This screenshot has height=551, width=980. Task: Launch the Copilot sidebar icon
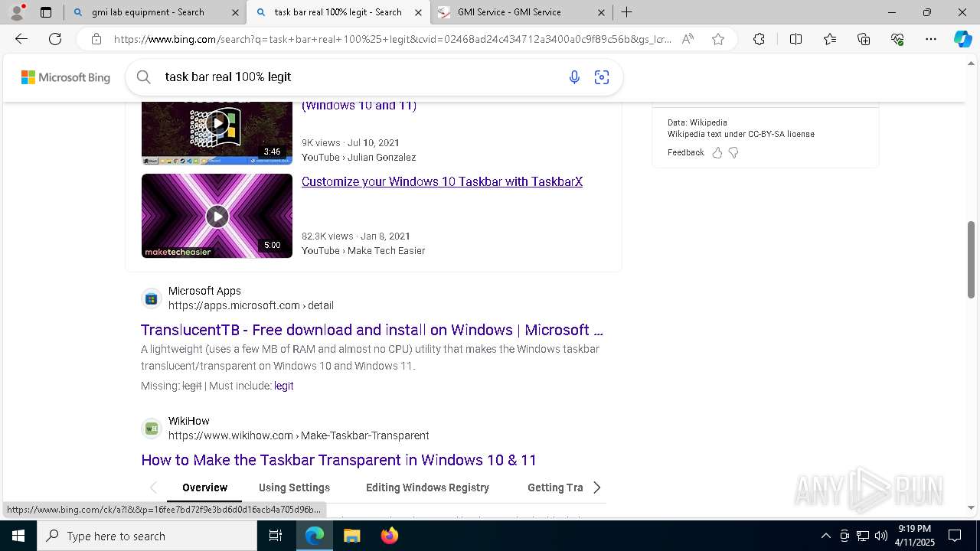962,39
